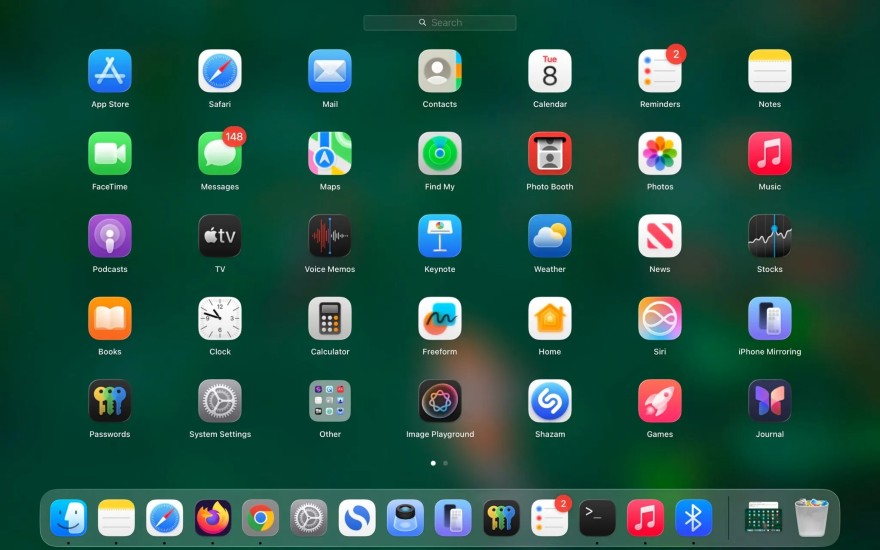Open Reminders in the Dock
The image size is (880, 550).
pos(549,517)
